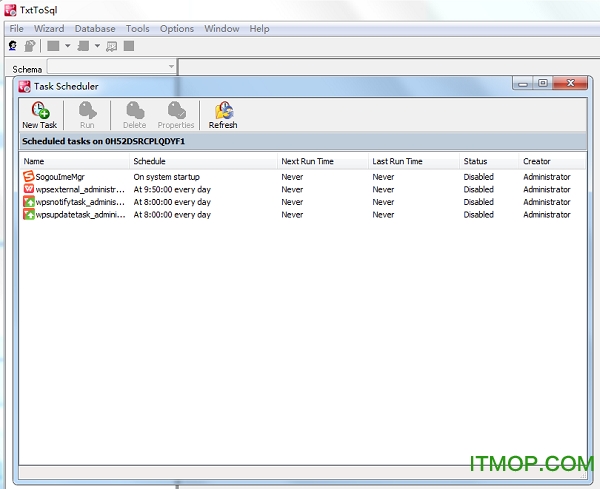This screenshot has width=600, height=489.
Task: Click wpsnotifytask 'Administrator' creator cell
Action: [547, 202]
